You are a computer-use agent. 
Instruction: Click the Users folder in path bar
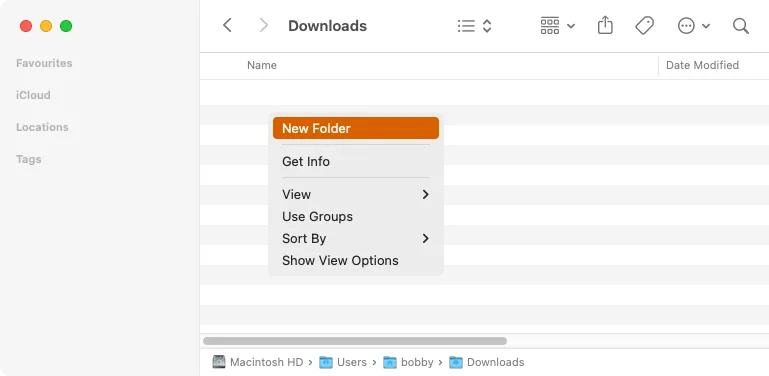[343, 362]
